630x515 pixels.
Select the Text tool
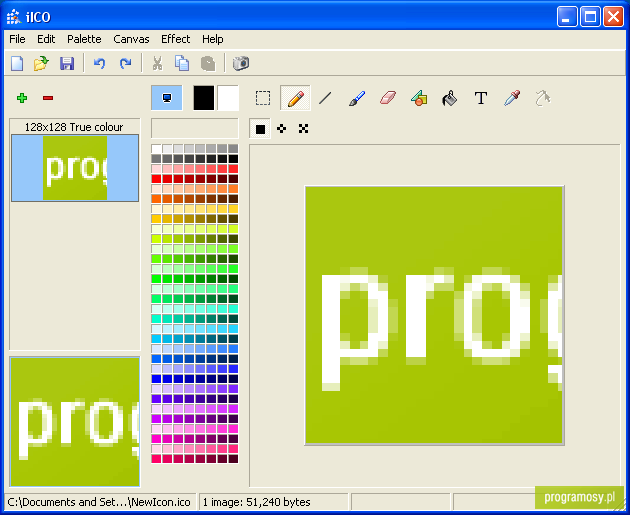[481, 98]
